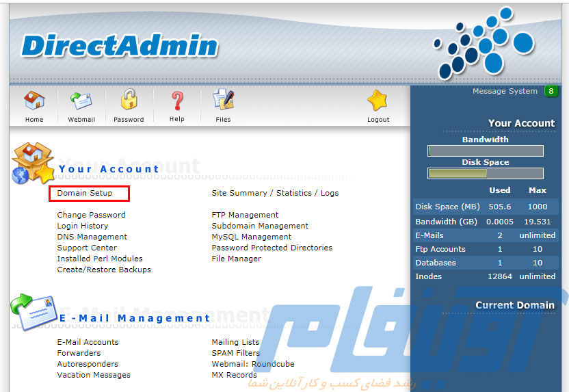The height and width of the screenshot is (392, 569).
Task: Click the Ftp Accounts row label
Action: tap(440, 249)
